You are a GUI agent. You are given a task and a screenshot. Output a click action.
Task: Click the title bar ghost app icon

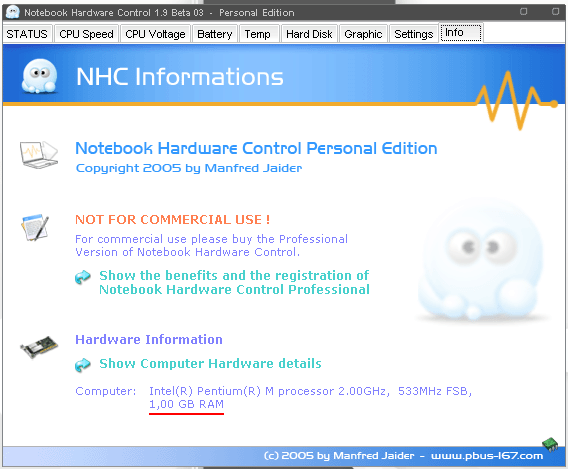13,12
